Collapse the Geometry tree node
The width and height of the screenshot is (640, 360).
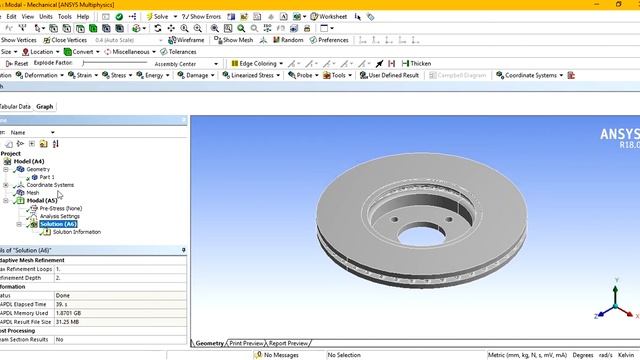tap(6, 169)
